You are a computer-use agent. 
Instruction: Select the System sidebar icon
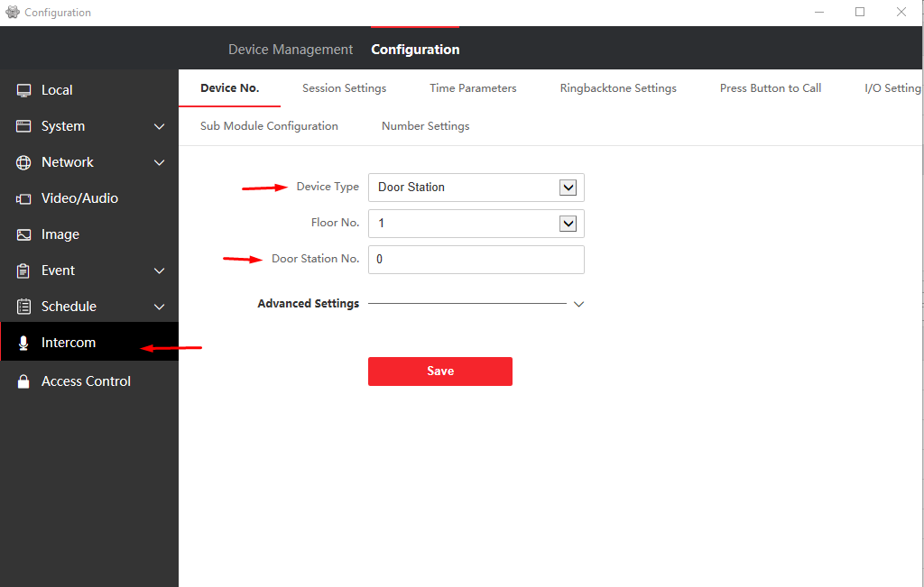pos(23,126)
